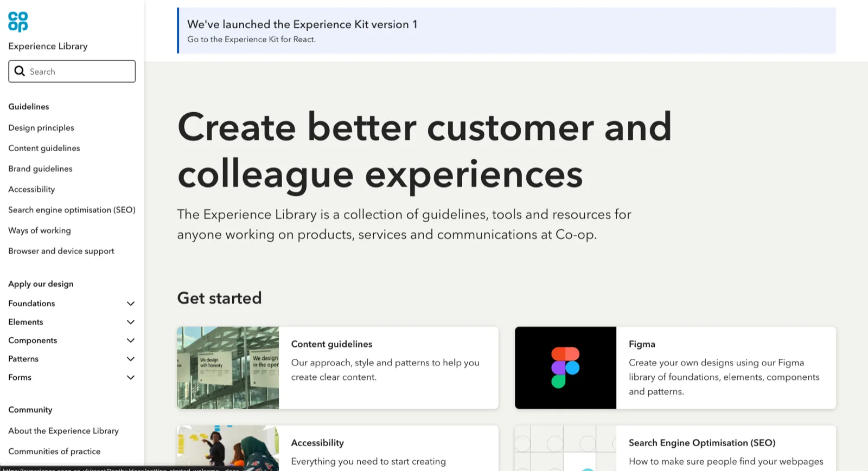Click the Accessibility card photo
This screenshot has width=868, height=471.
(x=228, y=448)
